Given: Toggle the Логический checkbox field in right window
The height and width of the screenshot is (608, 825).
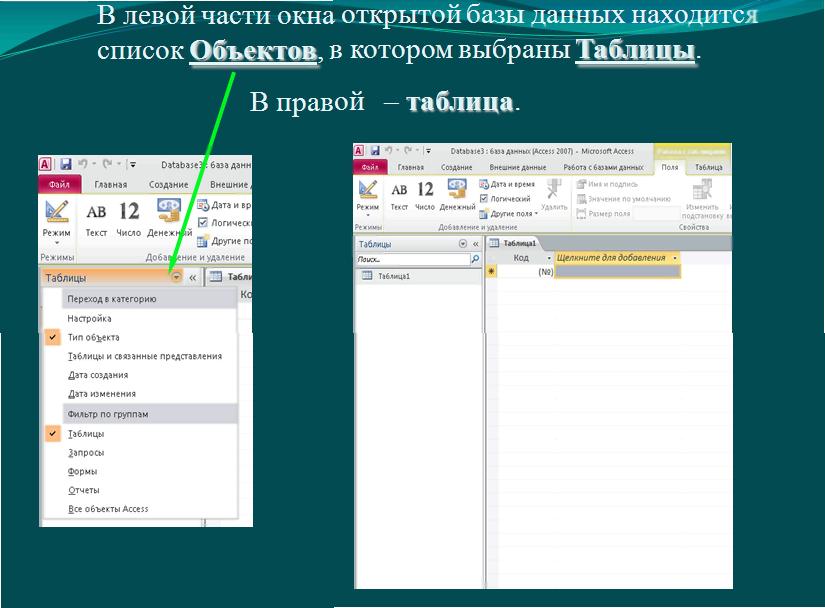Looking at the screenshot, I should (x=485, y=199).
